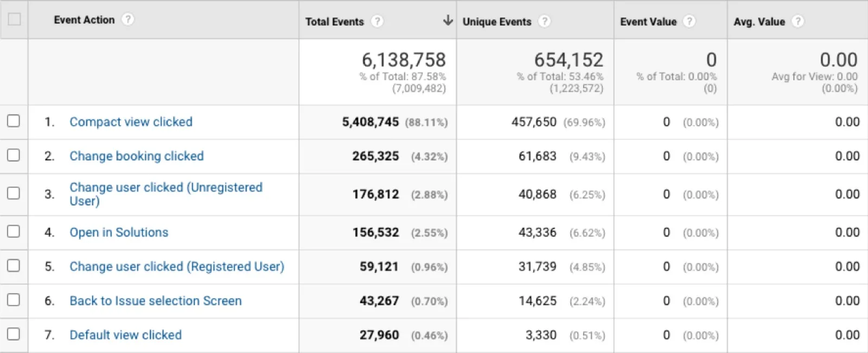
Task: Open Back to Issue selection Screen link
Action: (x=156, y=301)
